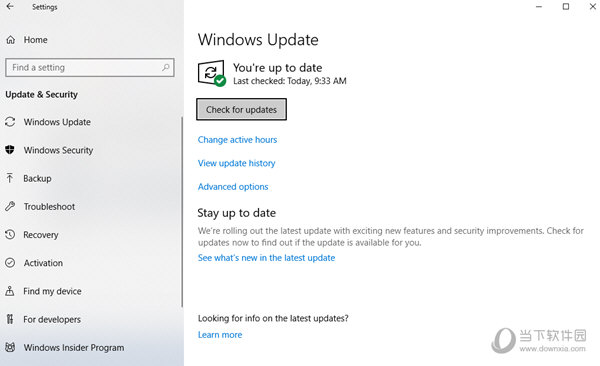600x366 pixels.
Task: Click the back arrow in Settings
Action: pos(10,7)
